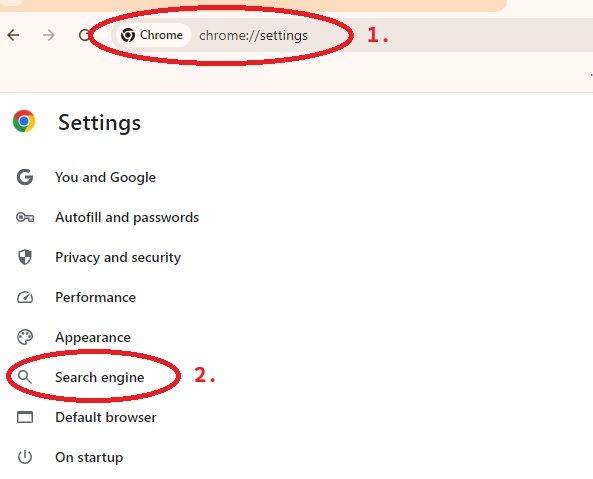Click the window icon for Default browser

25,417
